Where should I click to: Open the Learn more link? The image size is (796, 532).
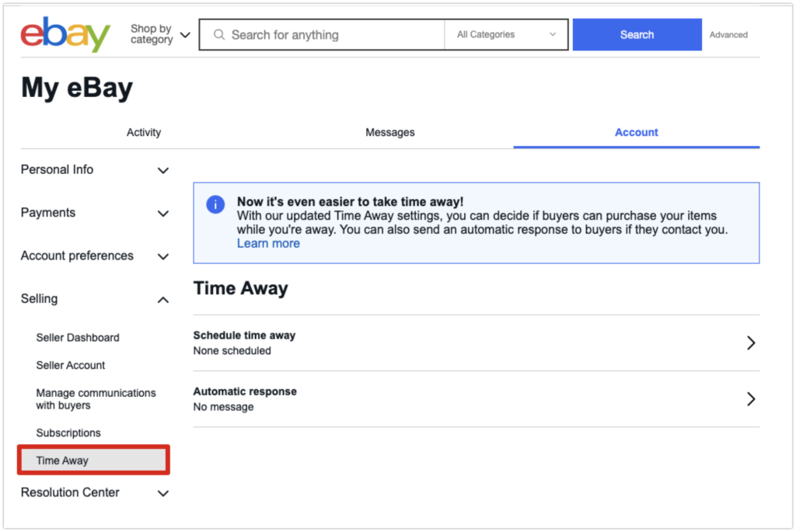pyautogui.click(x=268, y=243)
